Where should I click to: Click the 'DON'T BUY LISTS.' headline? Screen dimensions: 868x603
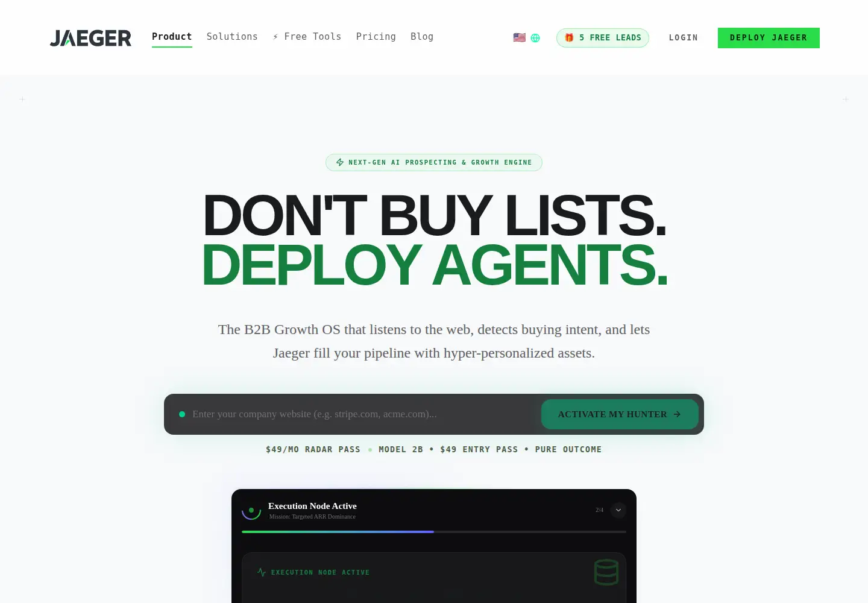click(x=435, y=215)
